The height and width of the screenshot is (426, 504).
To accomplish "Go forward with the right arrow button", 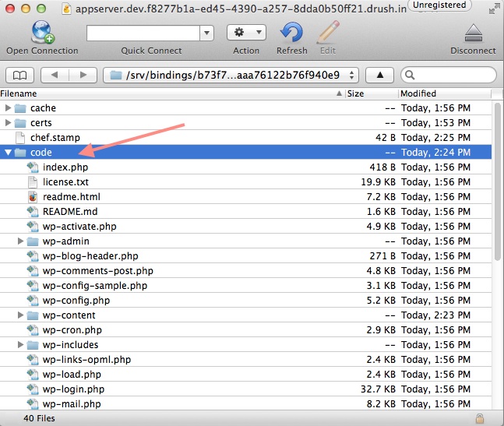I will pyautogui.click(x=82, y=76).
